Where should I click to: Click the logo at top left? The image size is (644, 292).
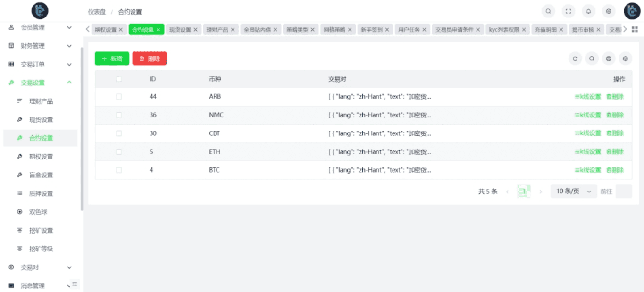tap(40, 11)
